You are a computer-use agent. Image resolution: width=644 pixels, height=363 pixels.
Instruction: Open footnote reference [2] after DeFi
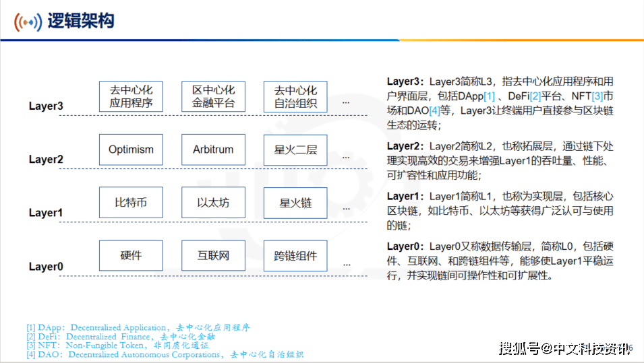pos(535,96)
